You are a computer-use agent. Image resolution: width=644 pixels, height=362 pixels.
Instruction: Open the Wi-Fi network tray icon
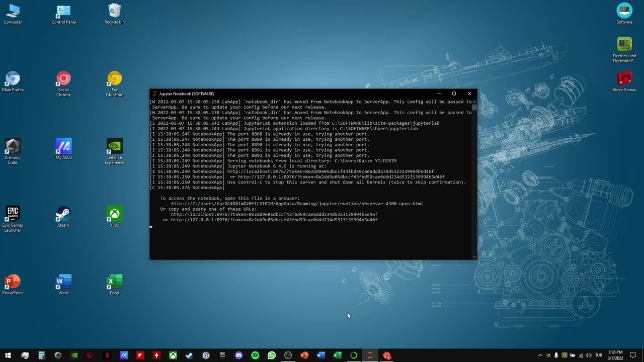(x=581, y=355)
